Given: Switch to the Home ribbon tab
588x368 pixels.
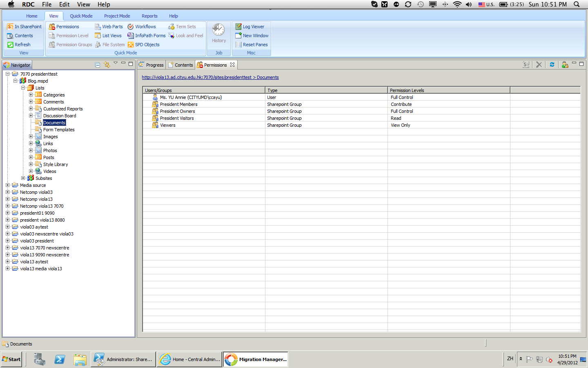Looking at the screenshot, I should click(x=32, y=16).
